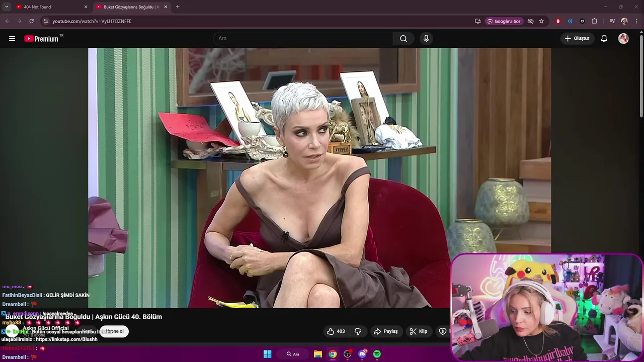Open the media control playlist icon
Screen dimensions: 644x362
point(612,21)
